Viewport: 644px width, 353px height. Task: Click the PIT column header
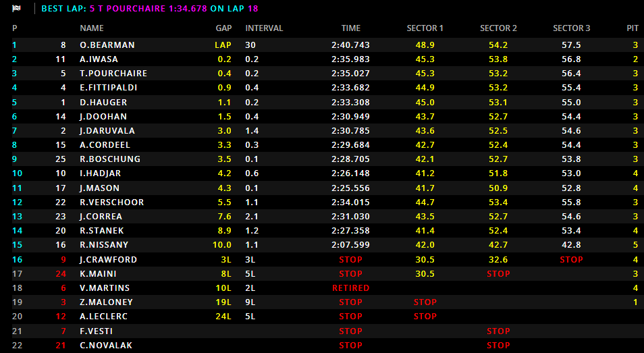click(632, 28)
